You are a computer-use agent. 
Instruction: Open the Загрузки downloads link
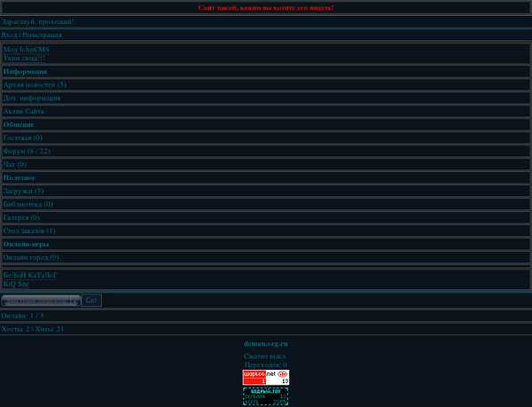pyautogui.click(x=23, y=191)
